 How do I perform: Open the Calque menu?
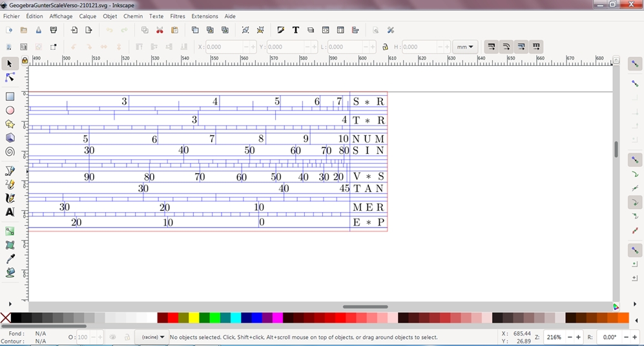pyautogui.click(x=87, y=16)
